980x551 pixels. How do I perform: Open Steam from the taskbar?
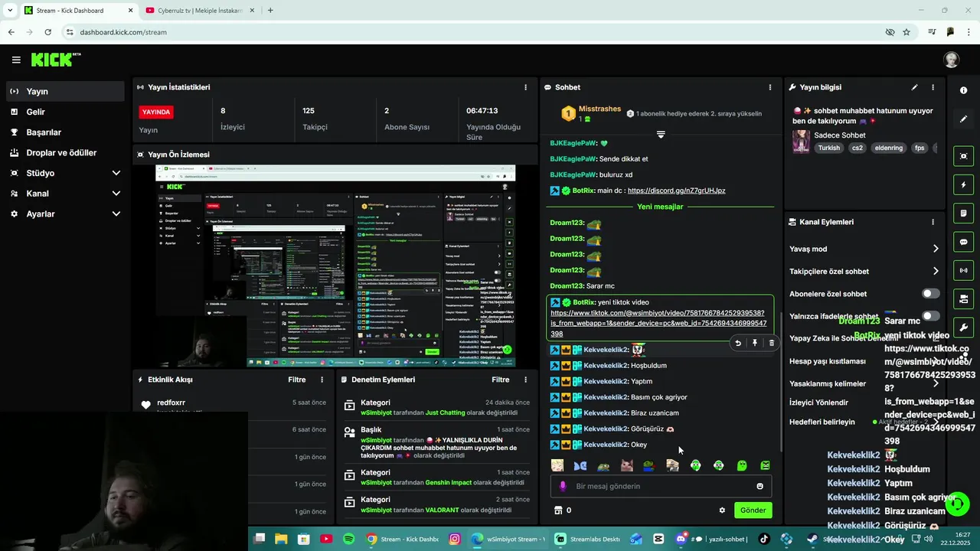[812, 539]
